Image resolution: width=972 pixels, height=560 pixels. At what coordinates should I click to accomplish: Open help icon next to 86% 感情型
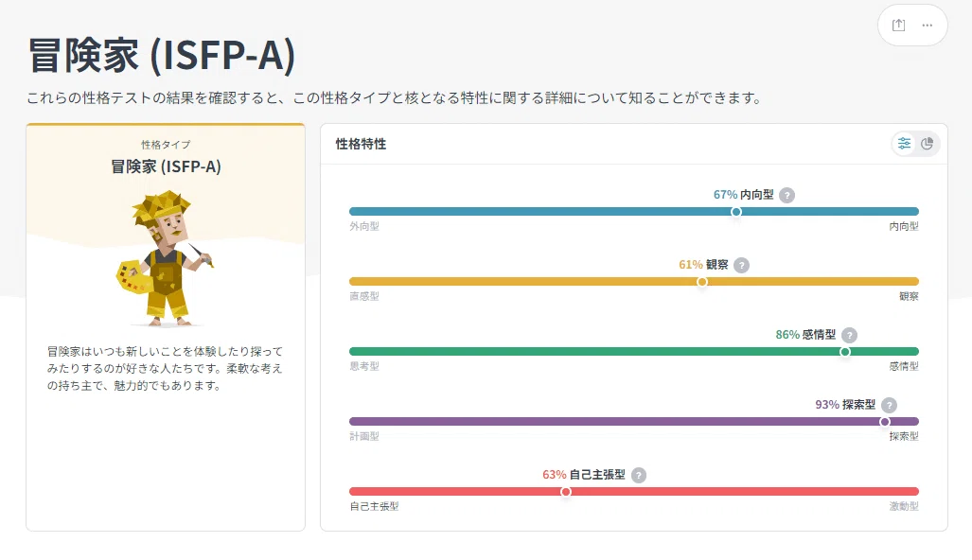click(849, 335)
